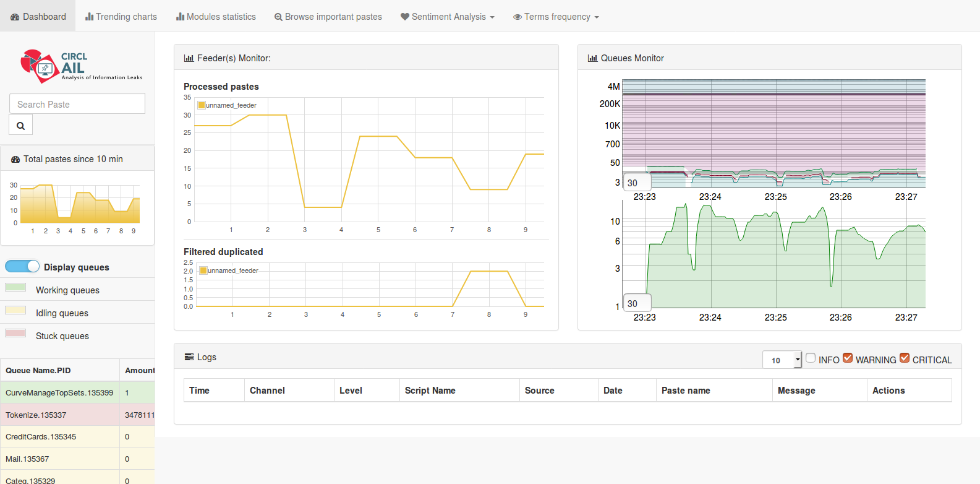The image size is (980, 484).
Task: Open the Sentiment Analysis dropdown
Action: (448, 17)
